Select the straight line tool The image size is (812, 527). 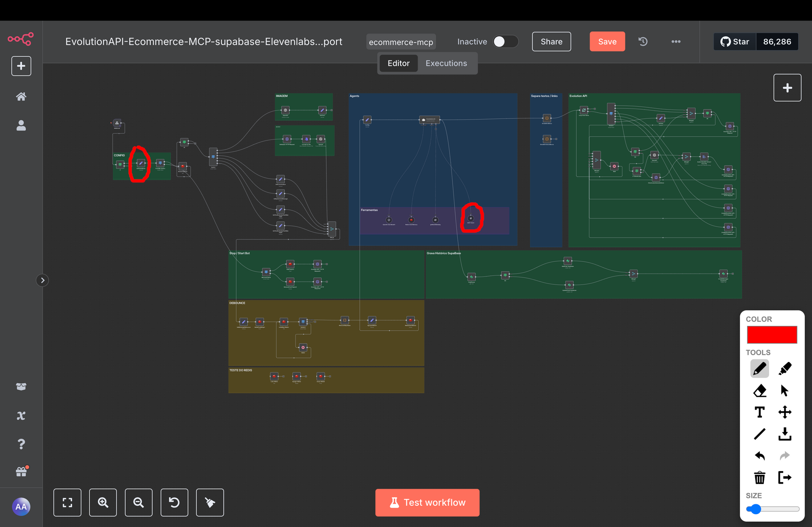[x=759, y=434]
